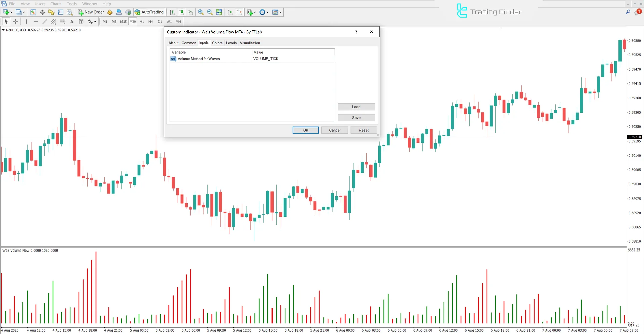Click the Zoom In magnifier icon

[x=201, y=12]
